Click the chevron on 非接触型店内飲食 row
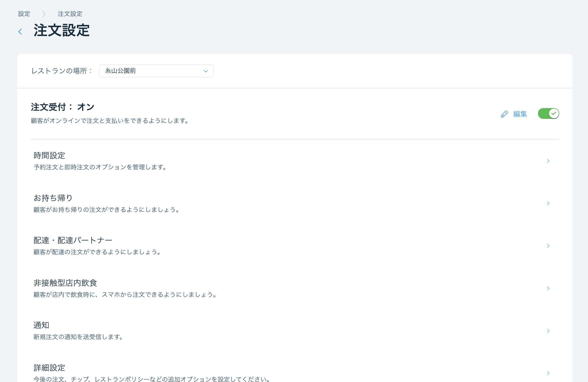Image resolution: width=588 pixels, height=382 pixels. coord(548,288)
